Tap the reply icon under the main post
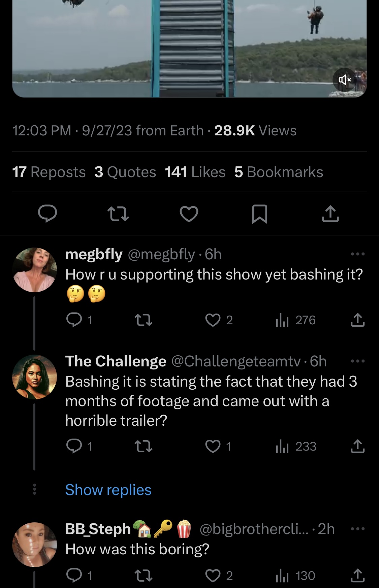 point(47,214)
